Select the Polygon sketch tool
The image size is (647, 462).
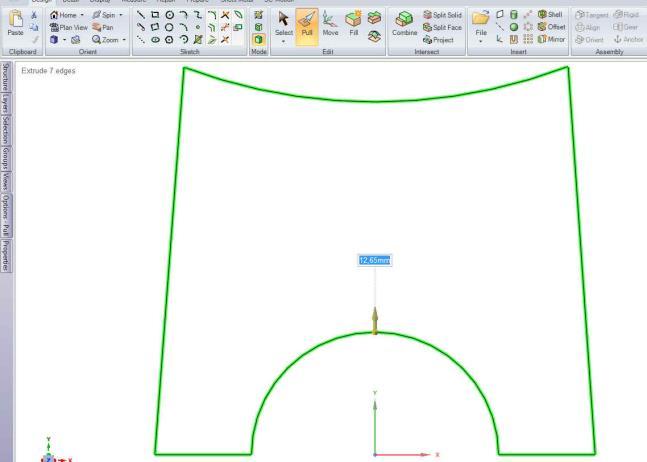point(169,40)
